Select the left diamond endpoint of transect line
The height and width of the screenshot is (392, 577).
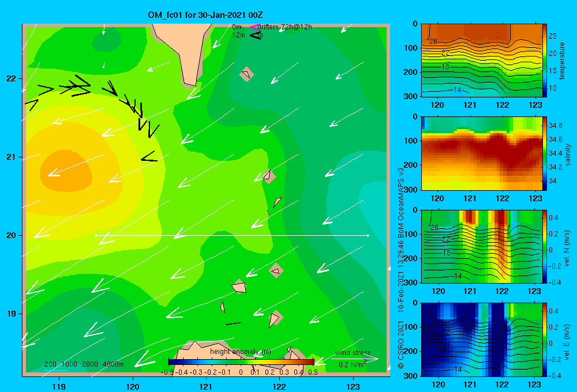[x=96, y=235]
